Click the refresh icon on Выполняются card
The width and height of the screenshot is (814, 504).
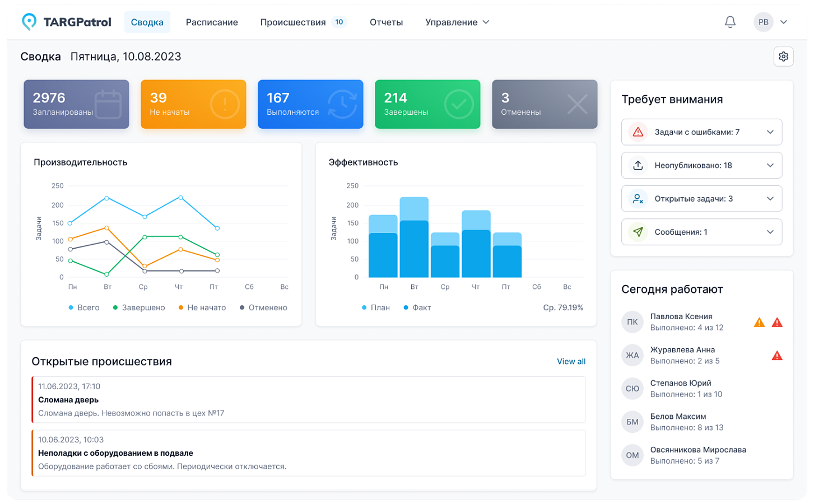click(x=342, y=104)
